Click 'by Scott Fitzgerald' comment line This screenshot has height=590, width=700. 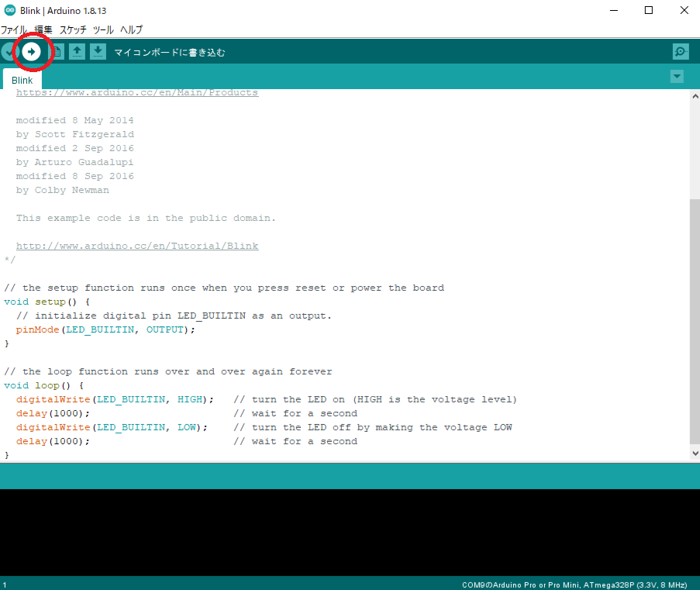coord(75,134)
